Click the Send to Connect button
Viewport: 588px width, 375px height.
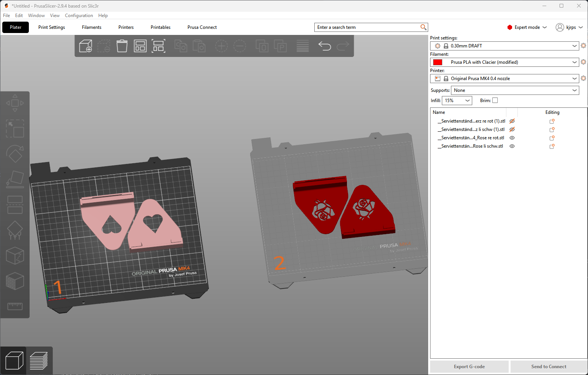[x=549, y=367]
